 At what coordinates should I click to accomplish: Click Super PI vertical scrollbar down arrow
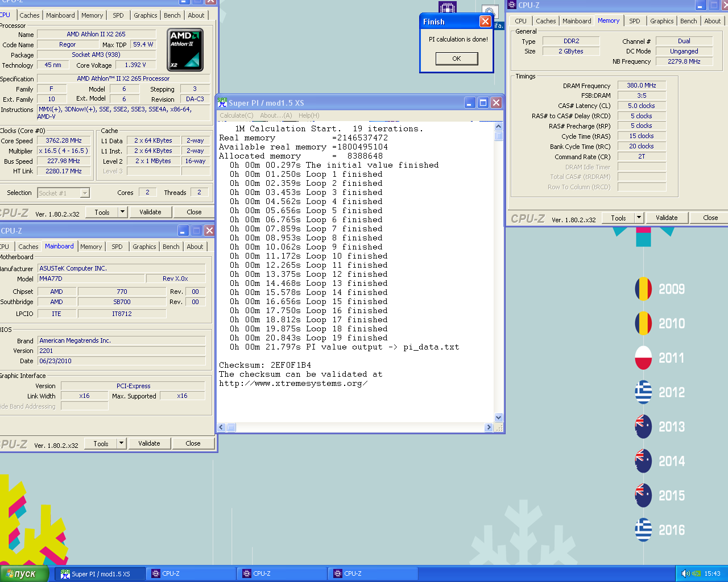click(x=499, y=417)
